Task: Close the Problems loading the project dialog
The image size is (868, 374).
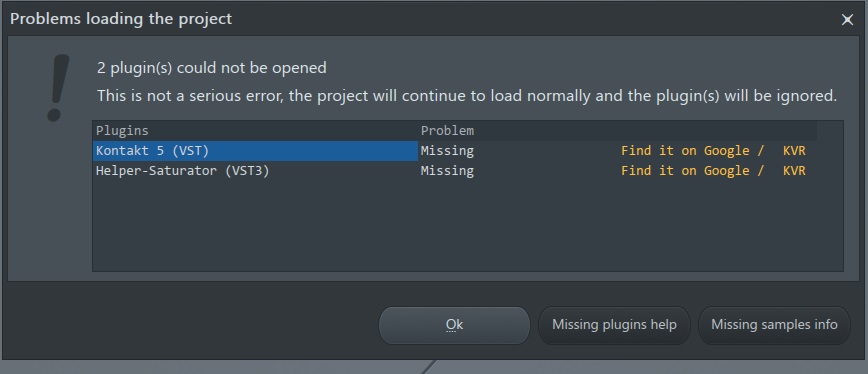Action: (847, 20)
